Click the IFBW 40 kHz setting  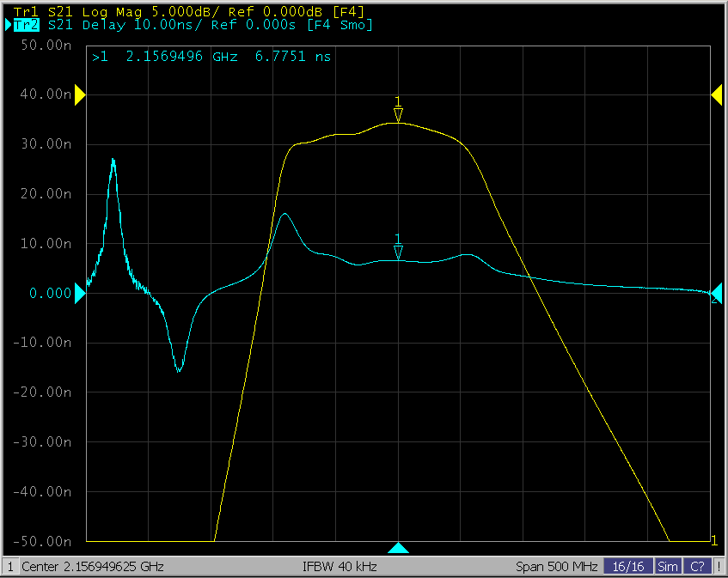[340, 567]
